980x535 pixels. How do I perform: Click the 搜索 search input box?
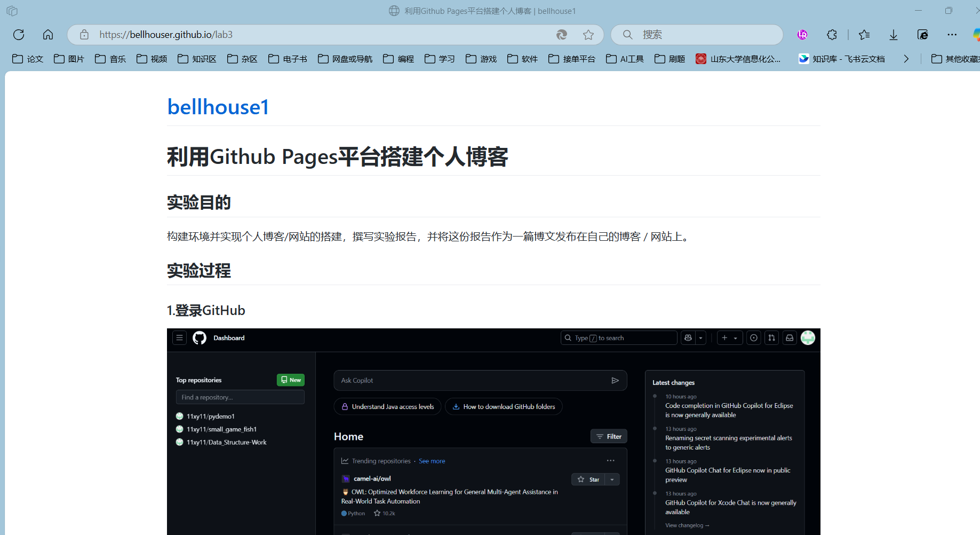(704, 35)
